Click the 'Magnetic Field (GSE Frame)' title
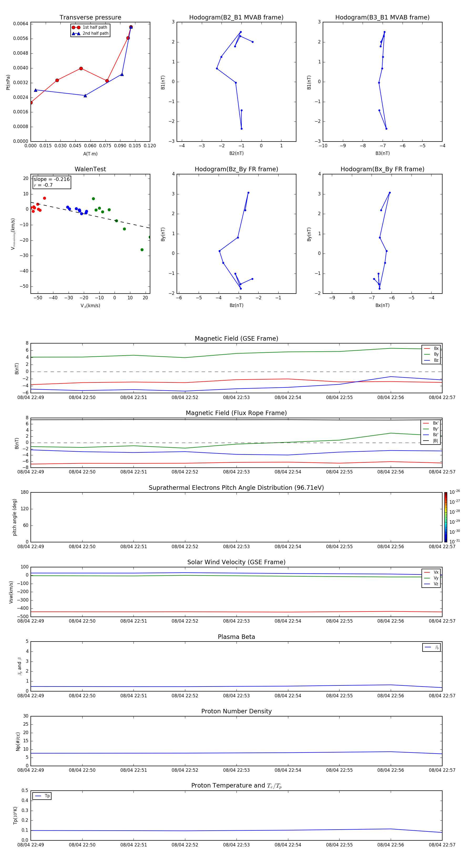473x868 pixels. [236, 339]
